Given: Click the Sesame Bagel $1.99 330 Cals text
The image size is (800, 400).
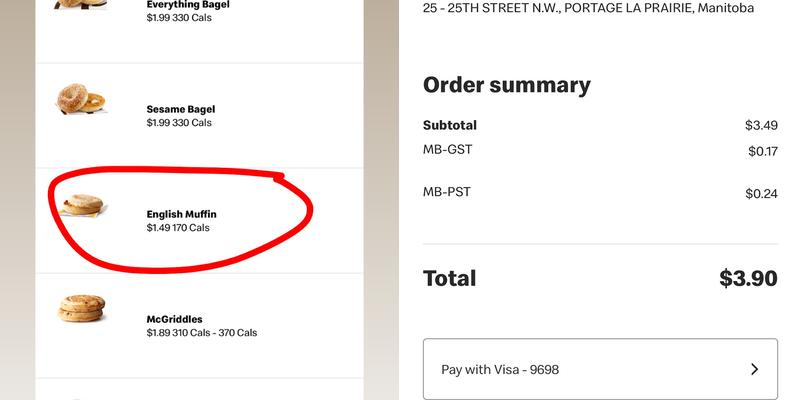Looking at the screenshot, I should (179, 123).
